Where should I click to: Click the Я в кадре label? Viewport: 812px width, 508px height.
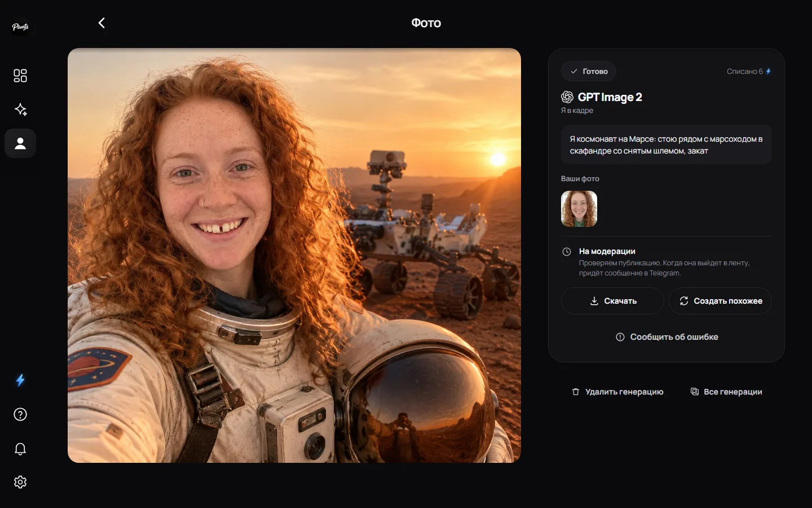[577, 111]
